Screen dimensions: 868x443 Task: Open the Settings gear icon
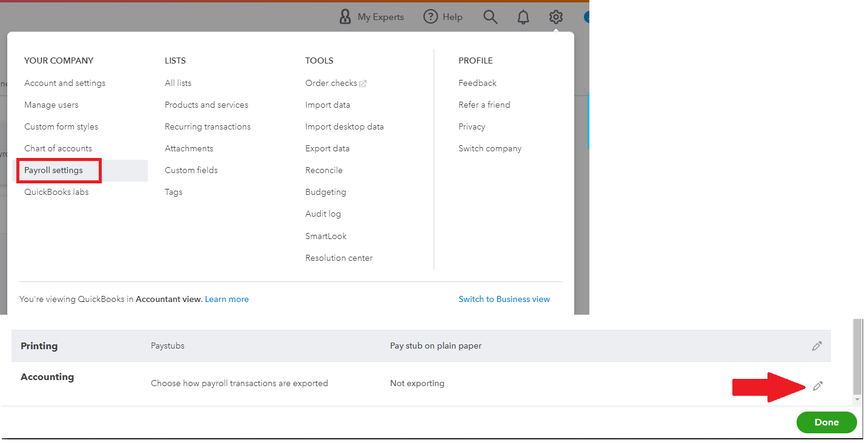555,16
